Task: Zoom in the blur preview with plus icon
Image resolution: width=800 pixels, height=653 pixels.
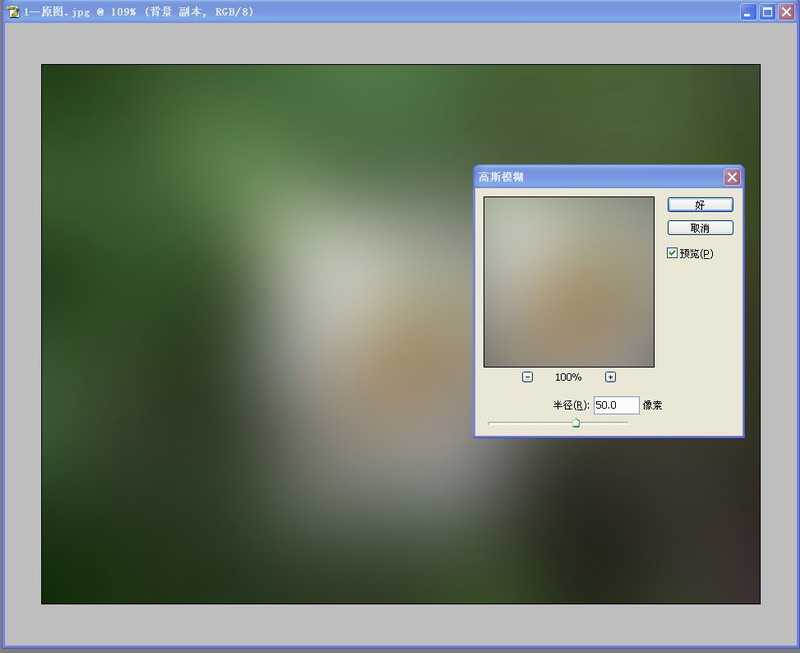Action: [x=611, y=376]
